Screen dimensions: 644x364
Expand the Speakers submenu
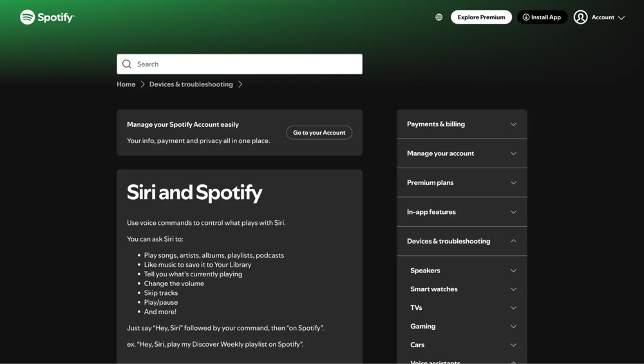click(462, 271)
